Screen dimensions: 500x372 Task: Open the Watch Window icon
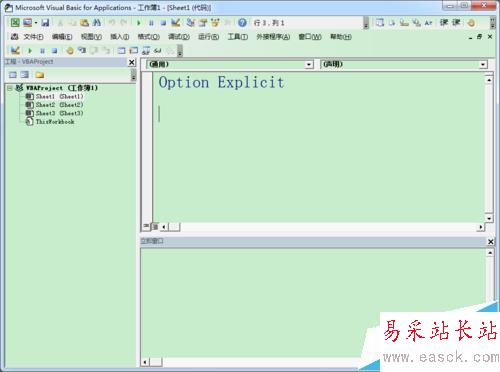[146, 51]
